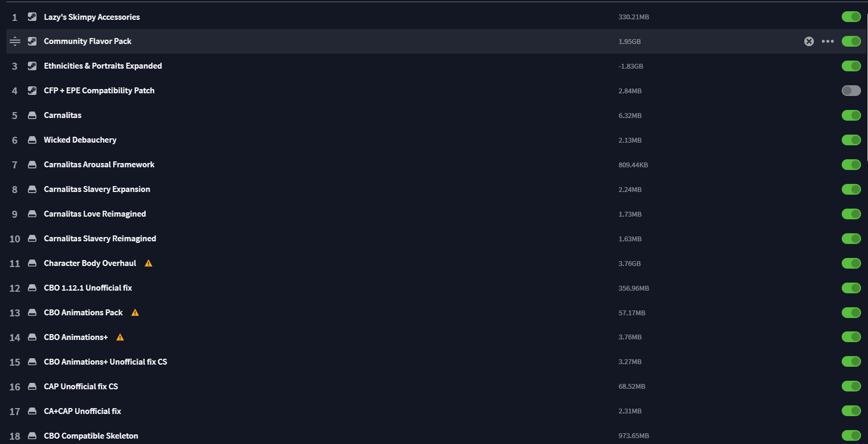
Task: Open the three-dot menu for Community Flavor Pack
Action: 828,41
